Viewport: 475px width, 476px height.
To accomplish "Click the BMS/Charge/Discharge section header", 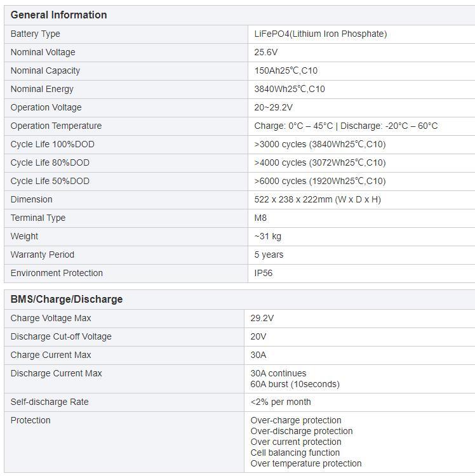I will (x=67, y=299).
